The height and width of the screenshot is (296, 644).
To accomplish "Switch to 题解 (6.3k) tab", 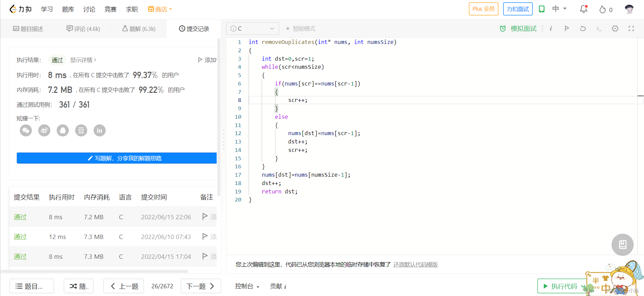I will coord(139,29).
